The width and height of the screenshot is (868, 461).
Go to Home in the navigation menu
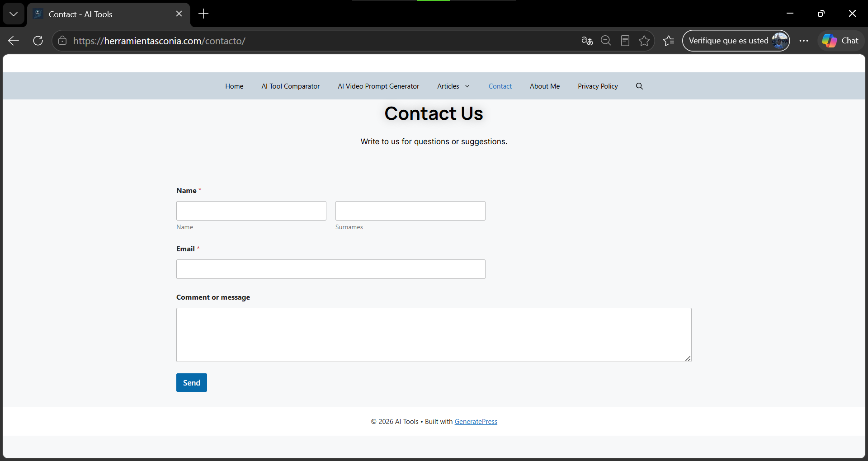coord(234,86)
